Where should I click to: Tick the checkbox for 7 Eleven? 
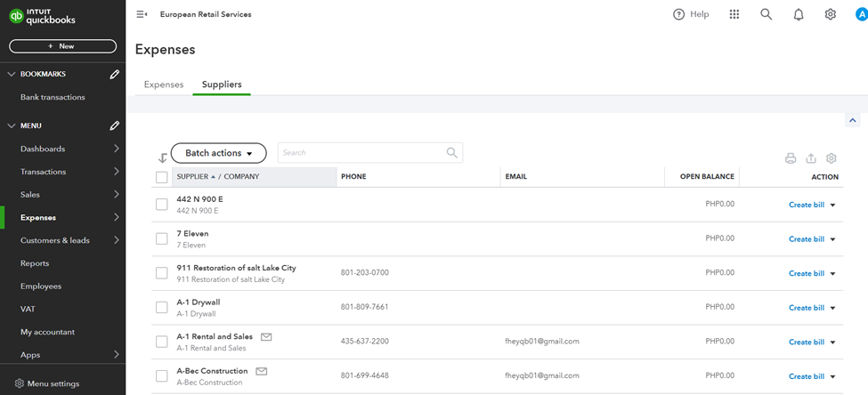point(162,238)
